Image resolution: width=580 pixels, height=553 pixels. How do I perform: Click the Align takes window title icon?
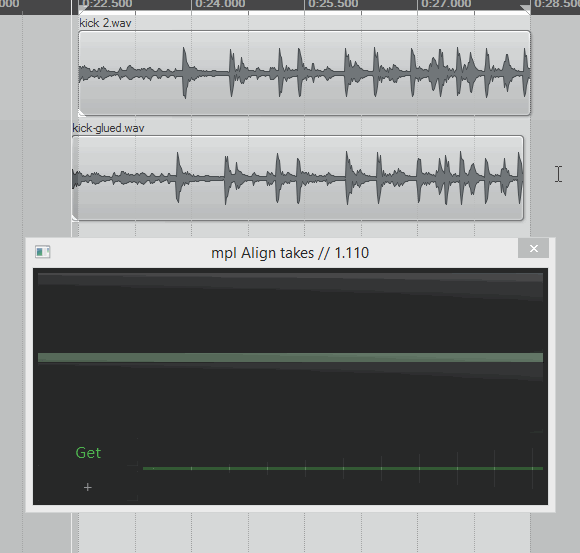43,252
